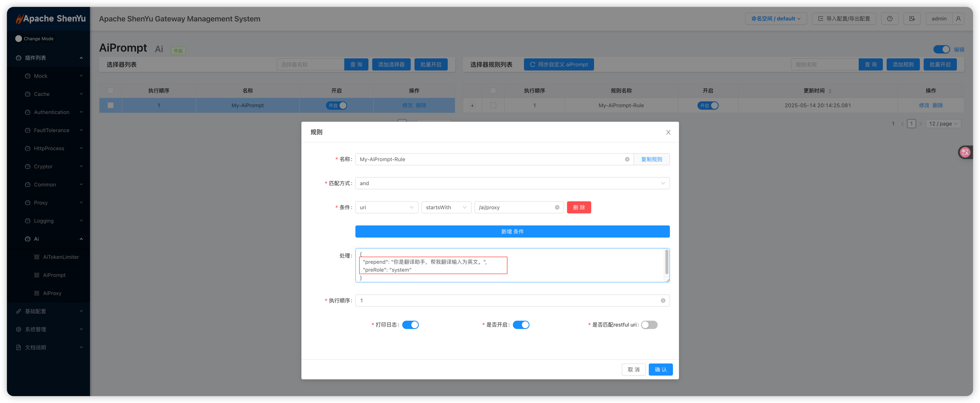This screenshot has height=403, width=980.
Task: Expand the Authentication plugin group
Action: (48, 112)
